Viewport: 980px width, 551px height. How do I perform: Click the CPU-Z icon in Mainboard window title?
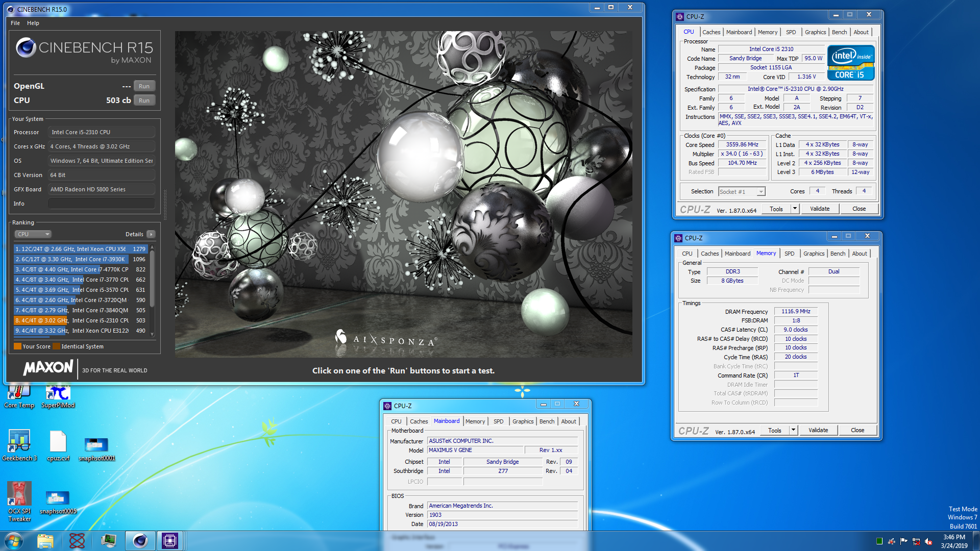tap(387, 406)
